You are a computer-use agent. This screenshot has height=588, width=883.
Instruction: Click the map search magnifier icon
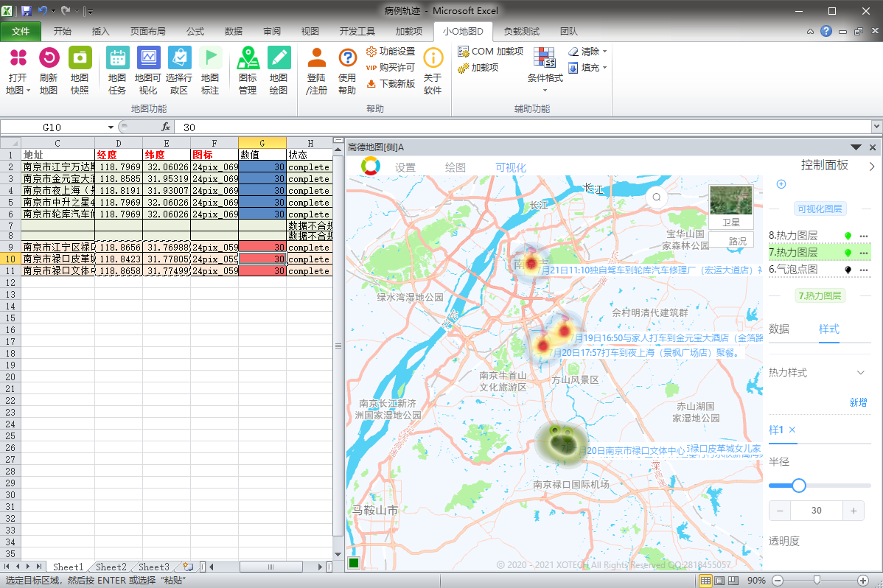coord(657,197)
